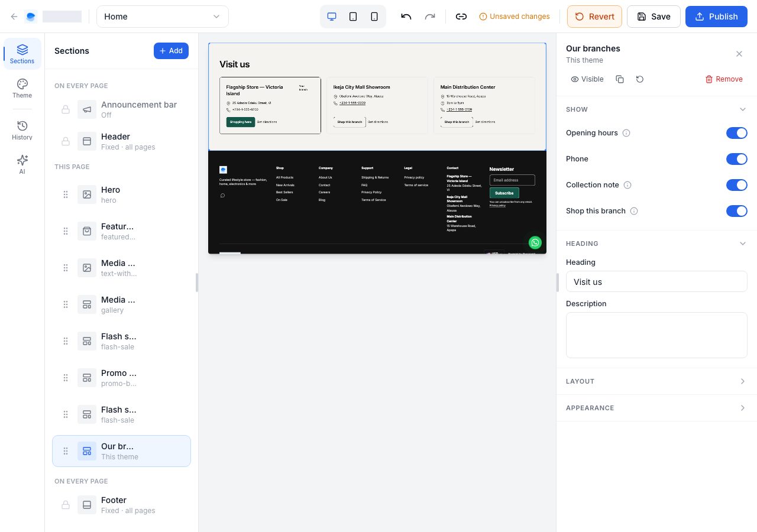Switch to mobile preview
This screenshot has width=757, height=532.
(374, 17)
